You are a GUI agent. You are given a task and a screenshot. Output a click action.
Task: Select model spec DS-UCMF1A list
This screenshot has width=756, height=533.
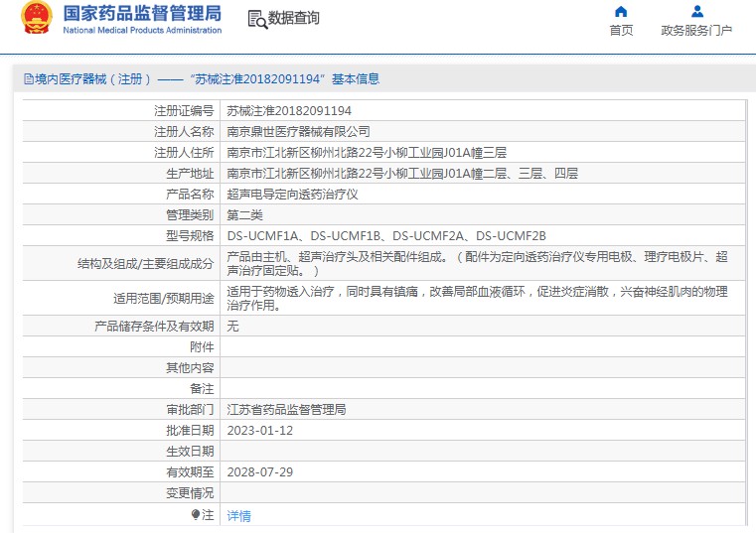pos(386,235)
